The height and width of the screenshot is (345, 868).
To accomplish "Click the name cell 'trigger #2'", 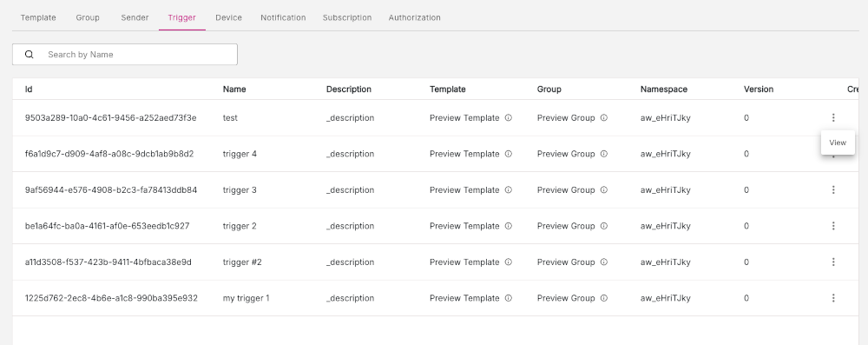I will click(x=242, y=262).
